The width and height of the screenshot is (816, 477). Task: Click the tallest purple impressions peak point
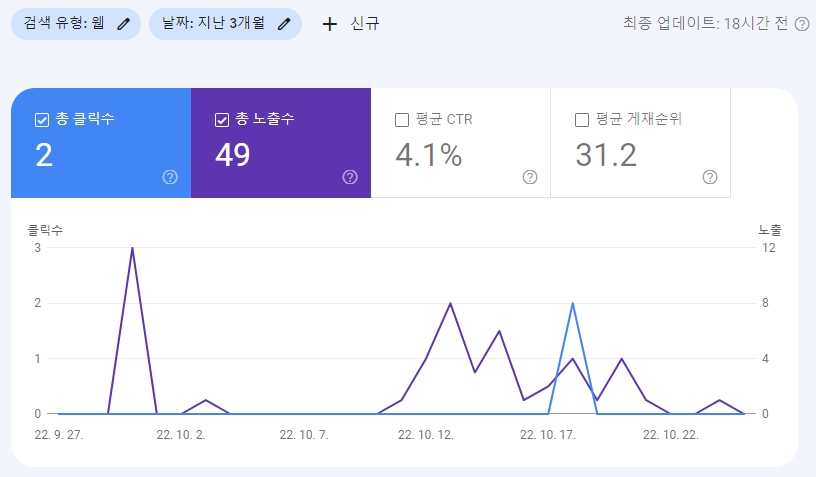132,248
